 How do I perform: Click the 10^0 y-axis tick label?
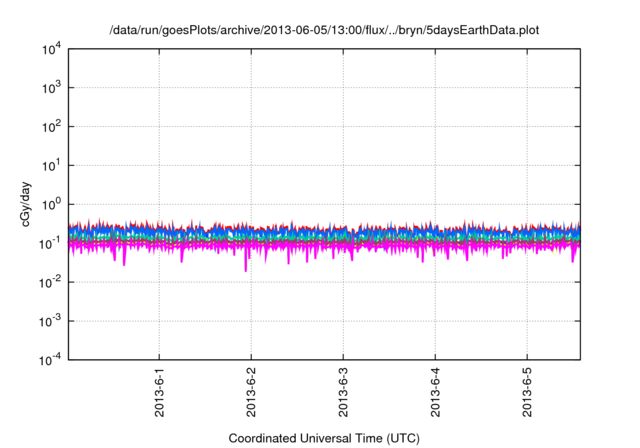coord(51,204)
